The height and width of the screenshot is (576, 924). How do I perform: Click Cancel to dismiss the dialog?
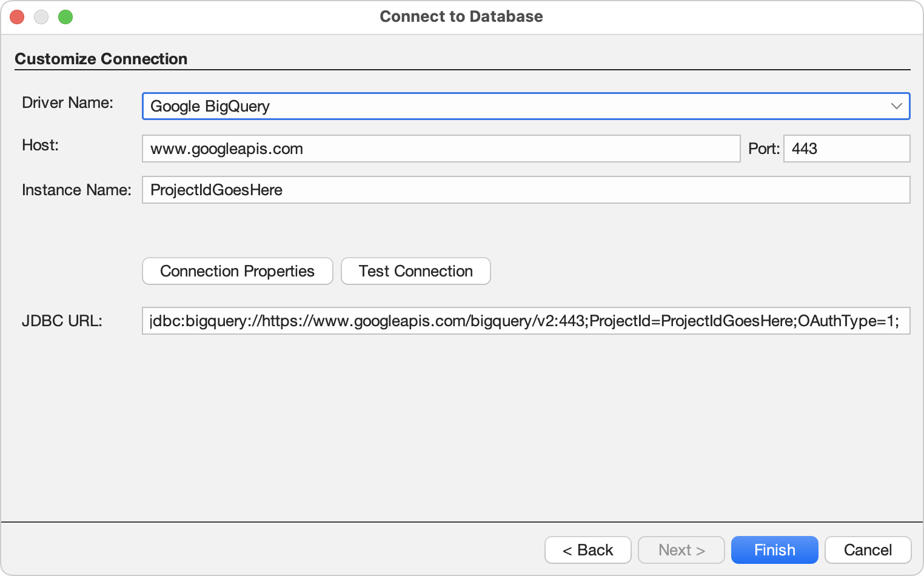click(x=868, y=550)
